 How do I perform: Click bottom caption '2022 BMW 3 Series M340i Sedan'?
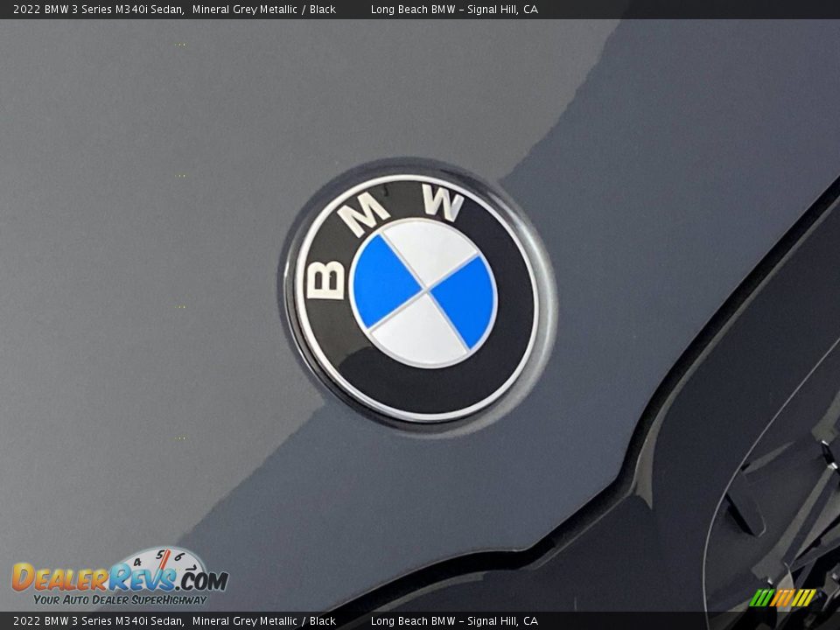pyautogui.click(x=98, y=621)
